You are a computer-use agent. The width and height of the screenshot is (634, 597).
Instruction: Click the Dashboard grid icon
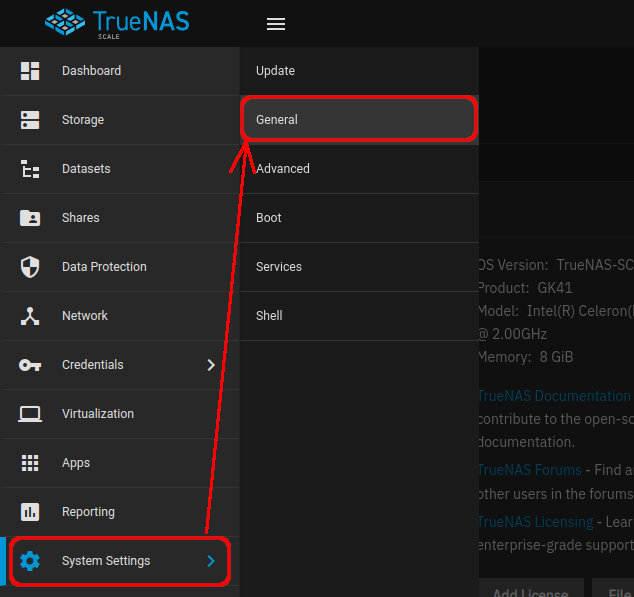point(30,71)
